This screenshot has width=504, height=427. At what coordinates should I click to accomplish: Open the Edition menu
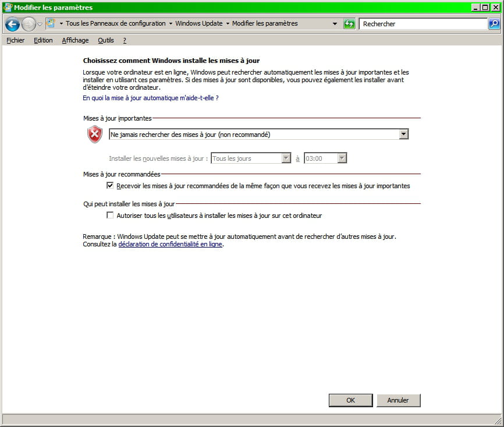click(43, 40)
